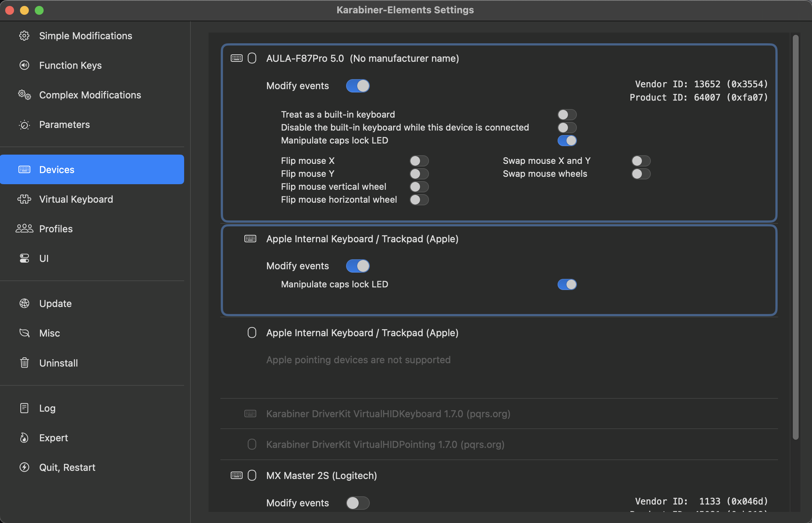Select Quit, Restart in the sidebar
The width and height of the screenshot is (812, 523).
[67, 468]
